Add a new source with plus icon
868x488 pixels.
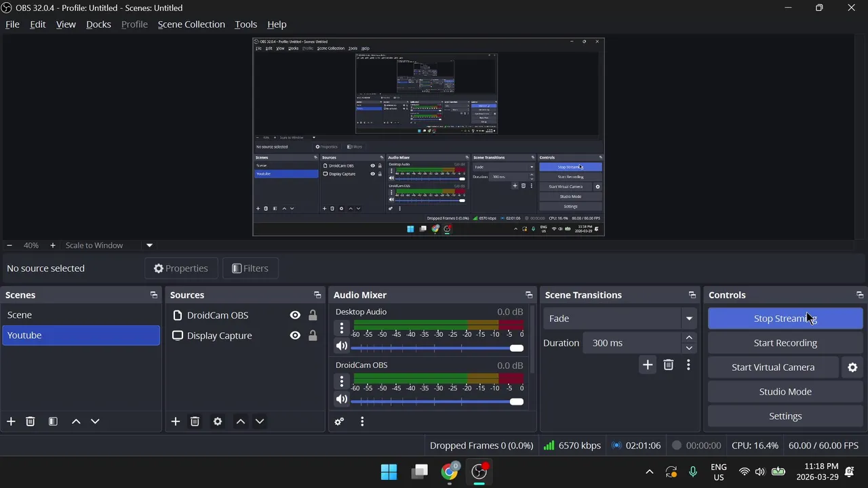point(176,422)
